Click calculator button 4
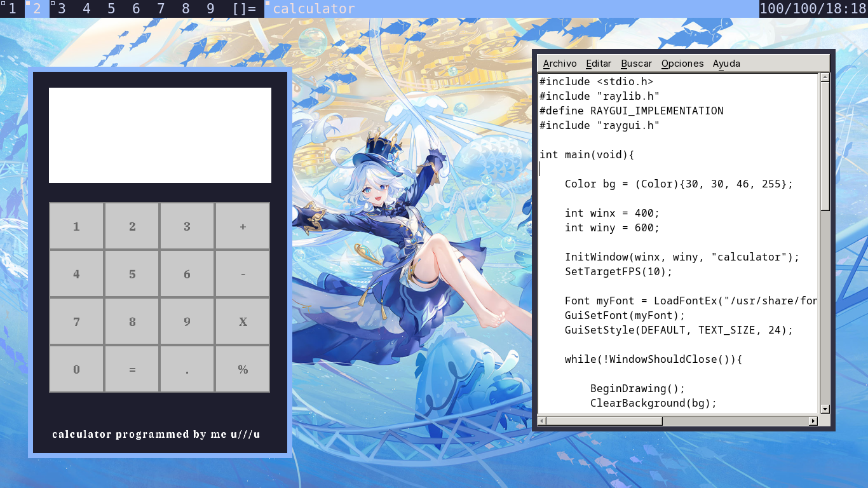 point(76,274)
